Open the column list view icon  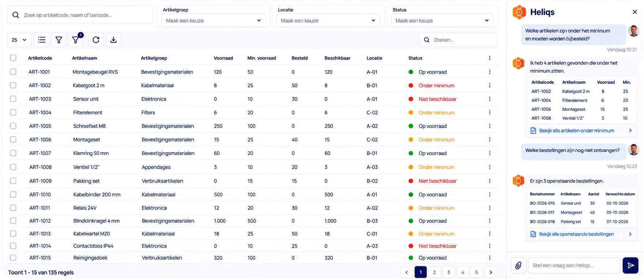[42, 40]
